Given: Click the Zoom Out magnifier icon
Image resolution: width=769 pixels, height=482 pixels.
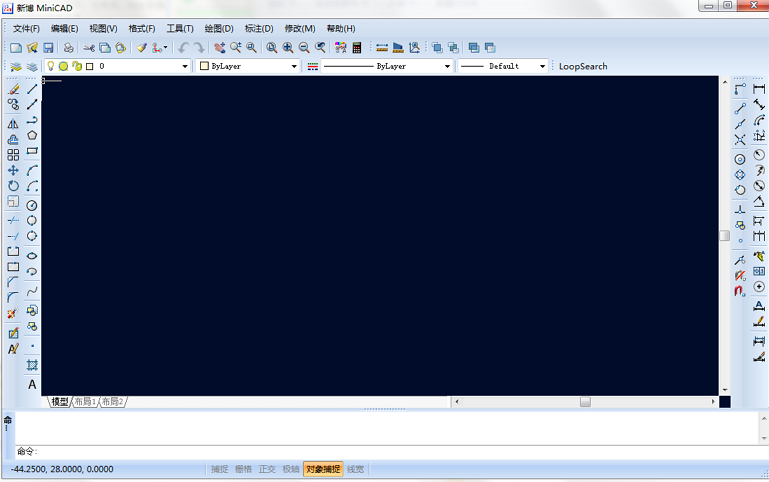Looking at the screenshot, I should point(304,48).
